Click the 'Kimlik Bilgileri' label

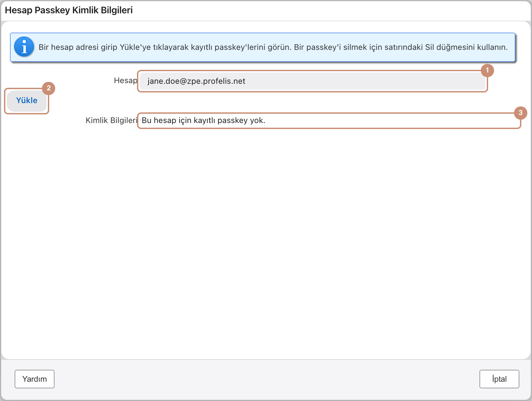pyautogui.click(x=111, y=120)
